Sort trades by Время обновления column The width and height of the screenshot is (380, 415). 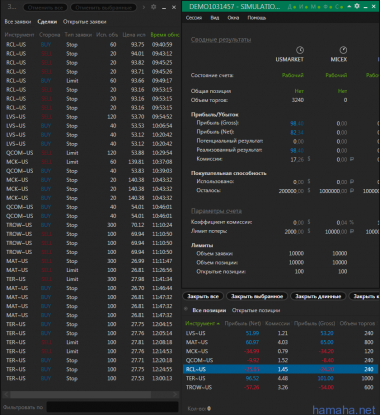[165, 35]
